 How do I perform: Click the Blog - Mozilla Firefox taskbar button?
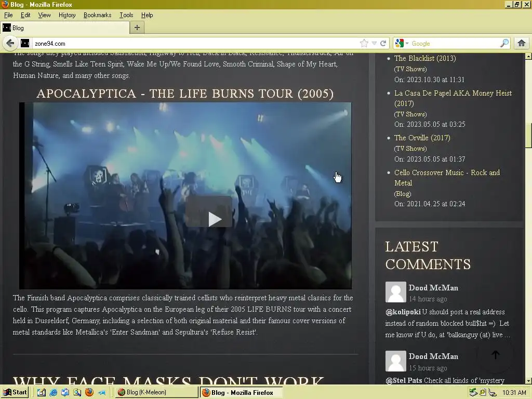[x=241, y=392]
